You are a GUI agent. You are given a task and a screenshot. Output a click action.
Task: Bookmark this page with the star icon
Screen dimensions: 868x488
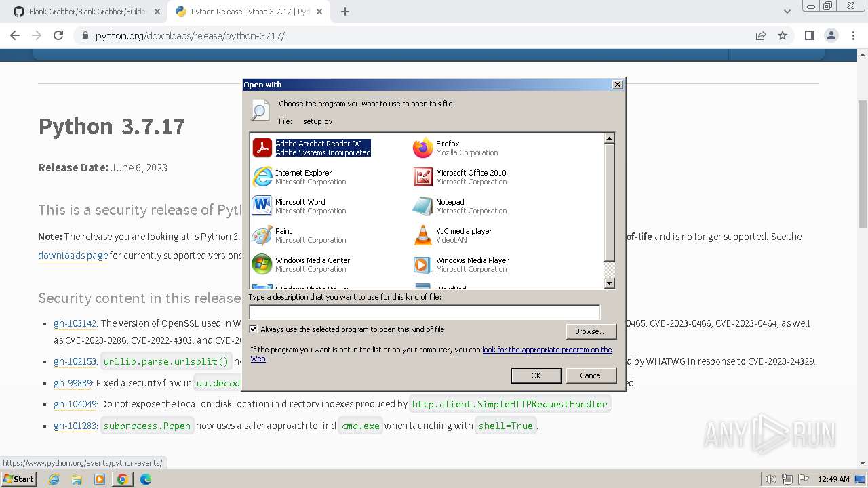[x=783, y=35]
